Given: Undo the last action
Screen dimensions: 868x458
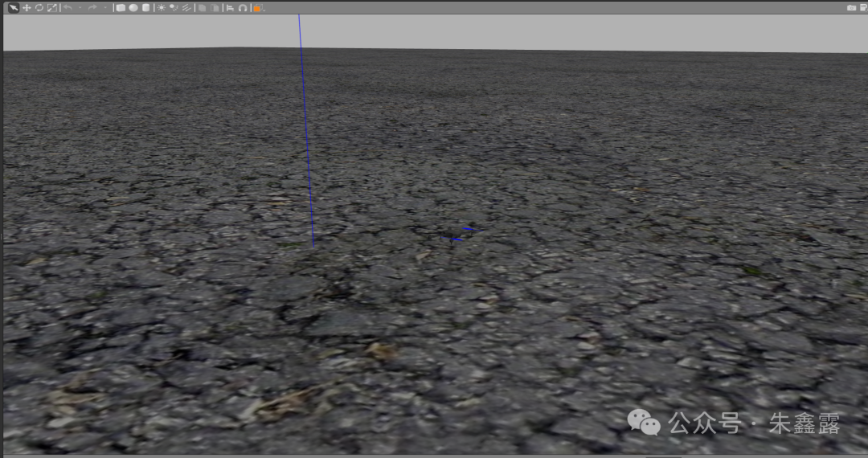Looking at the screenshot, I should coord(68,8).
